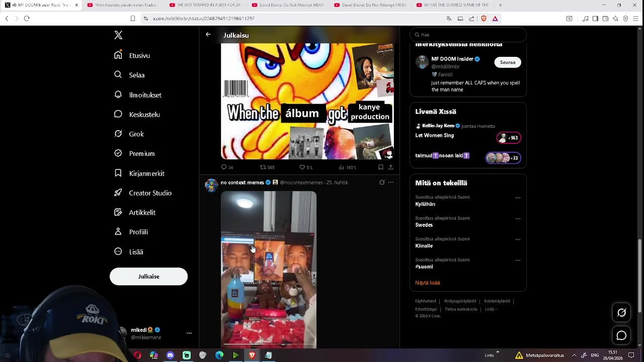
Task: View the 160 t. views analytics
Action: pos(347,167)
